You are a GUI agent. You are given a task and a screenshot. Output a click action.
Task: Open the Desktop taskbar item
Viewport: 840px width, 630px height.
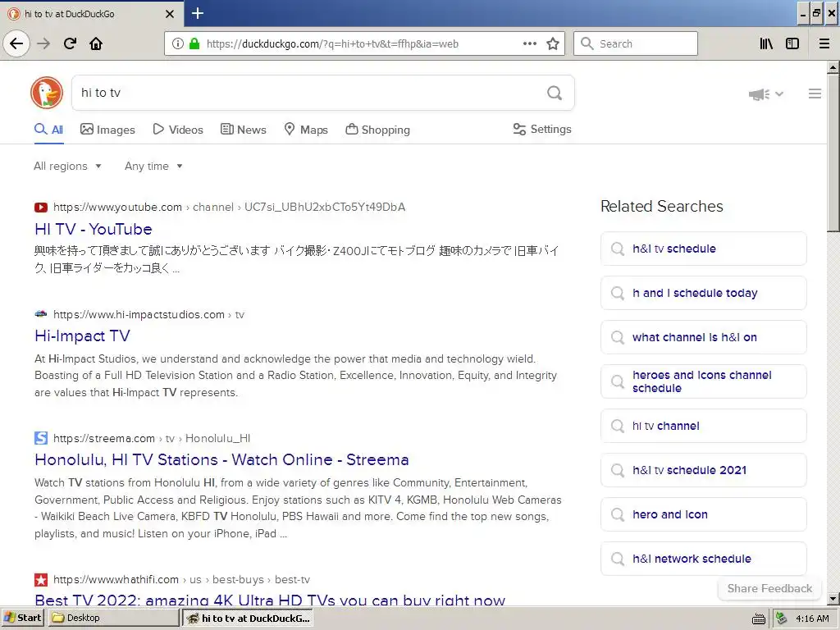click(113, 619)
